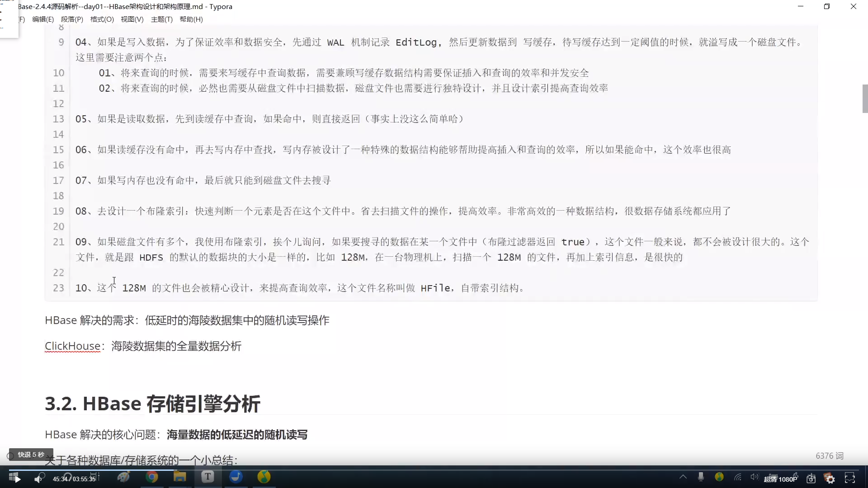Open the 主题(T) theme menu

click(x=161, y=19)
